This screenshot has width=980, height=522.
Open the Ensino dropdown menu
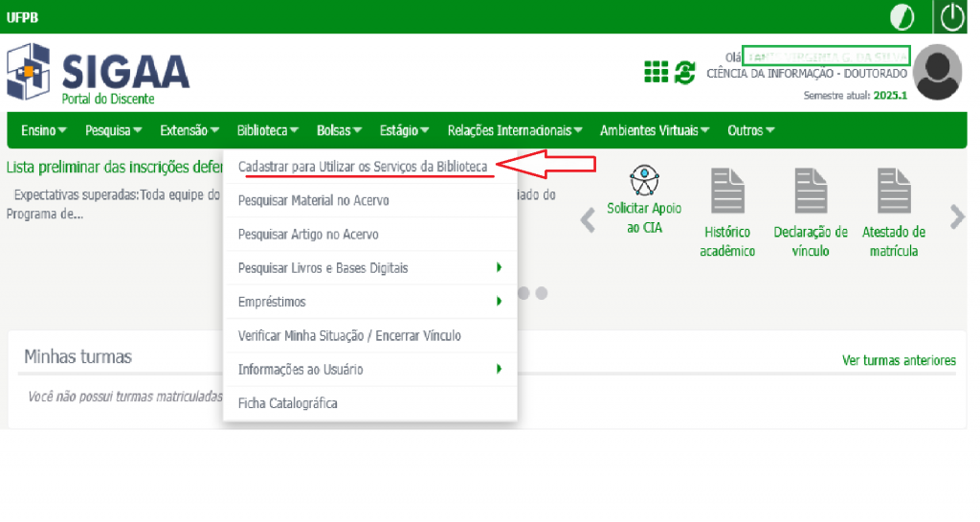pos(43,130)
